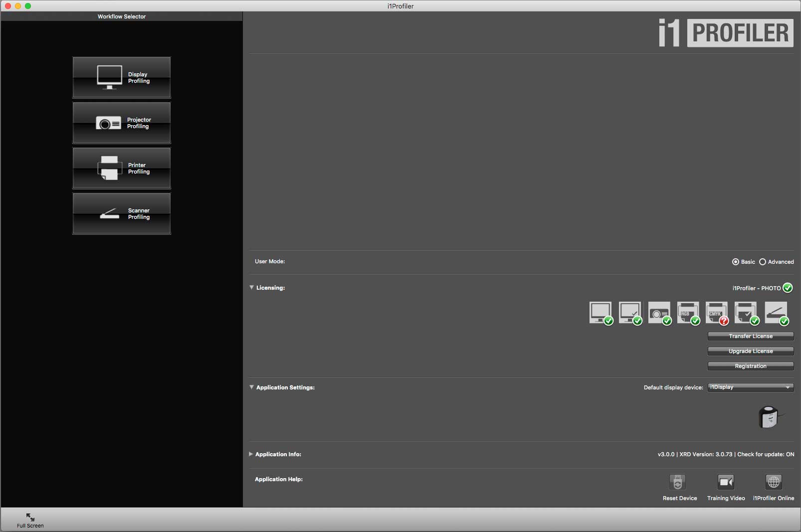Launch the Scanner Profiling workflow
This screenshot has width=801, height=532.
coord(122,213)
